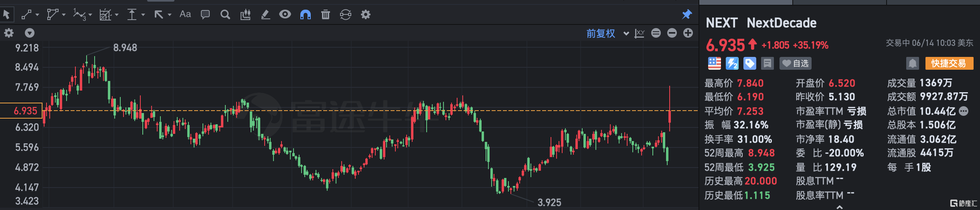Click the sync drawings icon
Viewport: 980px width, 210px height.
point(345,15)
